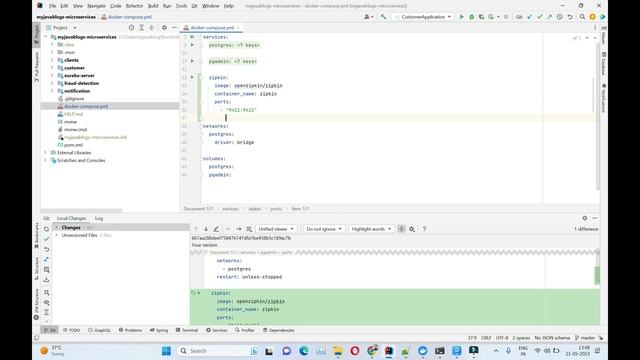The height and width of the screenshot is (360, 640).
Task: Commit checkmark icon in Git panel sidebar
Action: pyautogui.click(x=47, y=239)
